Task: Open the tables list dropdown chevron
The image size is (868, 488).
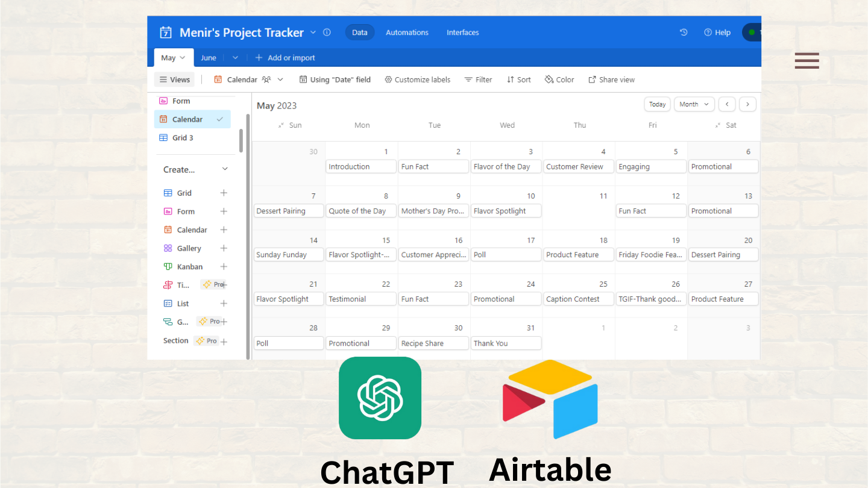Action: tap(235, 58)
